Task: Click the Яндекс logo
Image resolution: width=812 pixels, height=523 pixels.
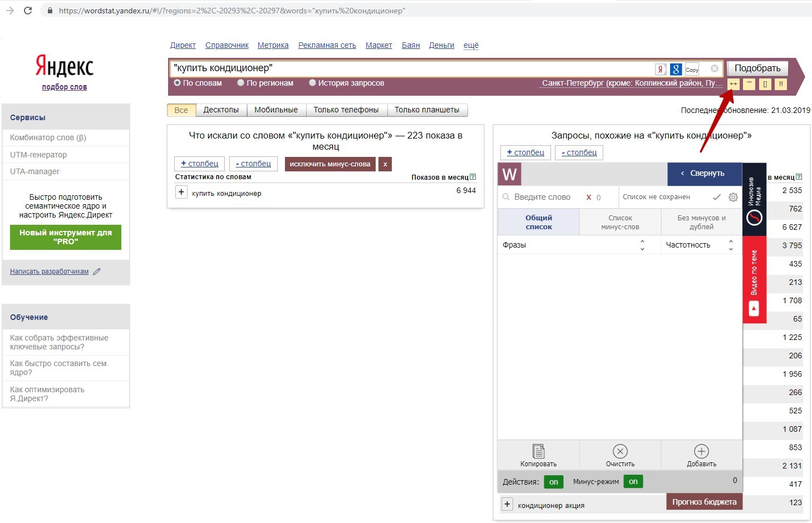Action: tap(65, 66)
